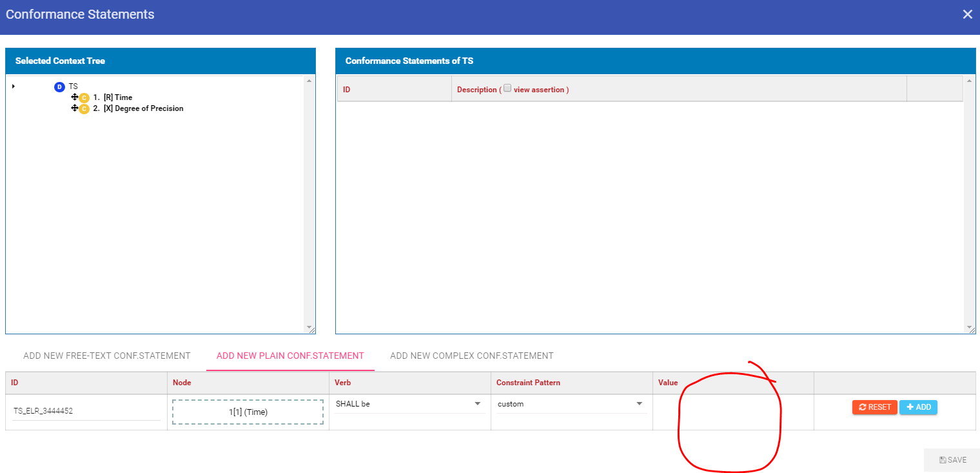This screenshot has width=980, height=473.
Task: Click the C icon beside Degree of Precision
Action: (x=84, y=108)
